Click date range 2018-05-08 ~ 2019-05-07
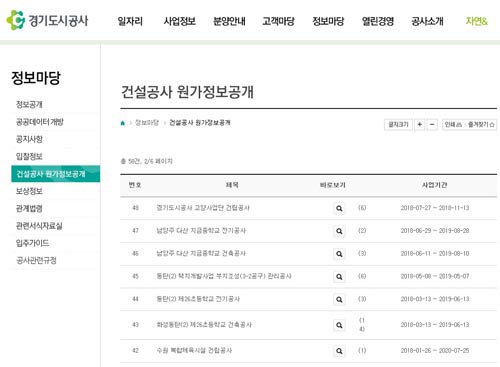This screenshot has height=367, width=500. (x=435, y=276)
